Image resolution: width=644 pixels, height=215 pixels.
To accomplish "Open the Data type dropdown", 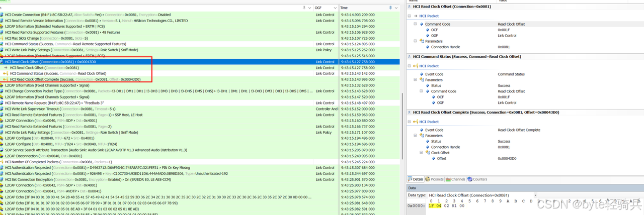I will pos(535,195).
